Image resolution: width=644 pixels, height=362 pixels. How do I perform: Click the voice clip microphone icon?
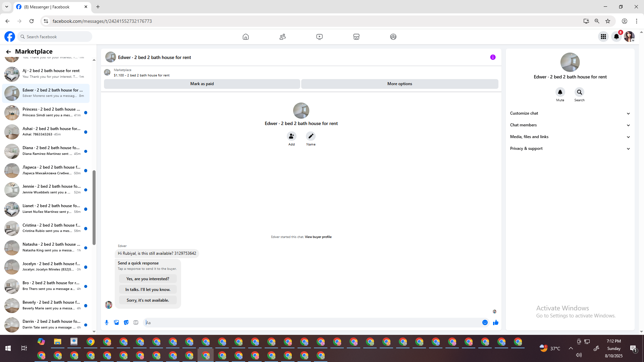(x=107, y=322)
